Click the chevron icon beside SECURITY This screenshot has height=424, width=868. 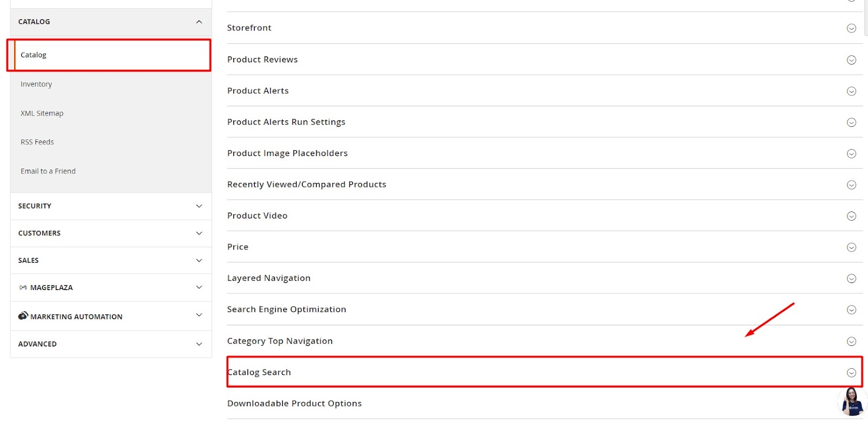coord(199,206)
